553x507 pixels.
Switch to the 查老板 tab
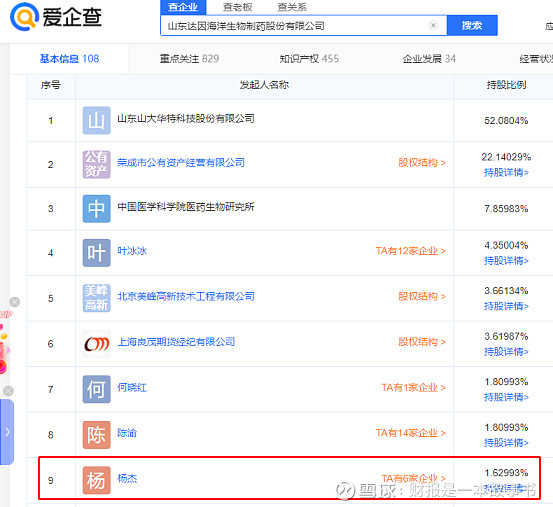(x=237, y=7)
